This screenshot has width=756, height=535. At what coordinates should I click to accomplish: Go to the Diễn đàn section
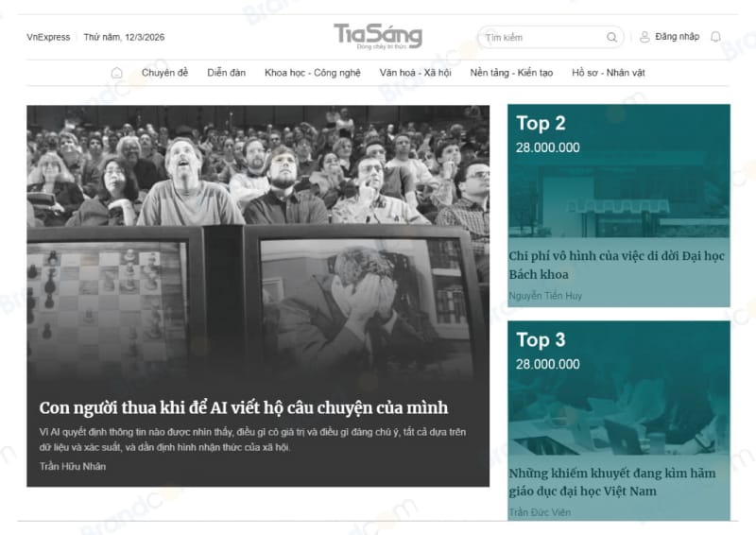tap(226, 73)
